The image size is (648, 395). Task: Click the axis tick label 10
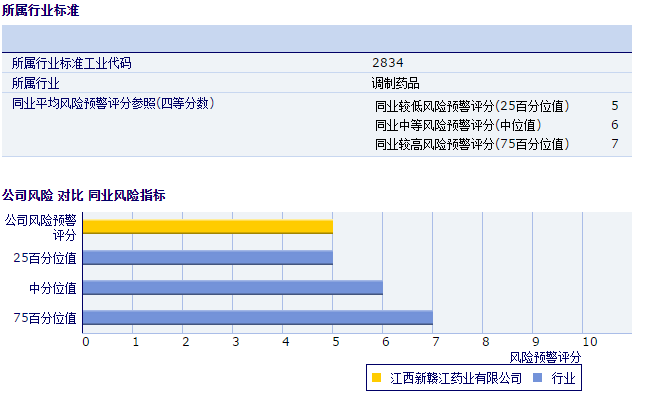(x=590, y=342)
